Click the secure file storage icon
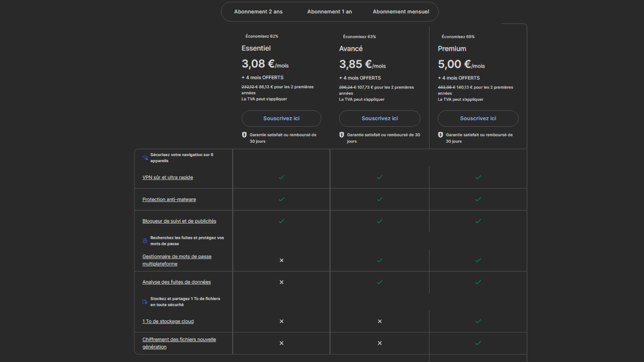The image size is (644, 362). (145, 302)
